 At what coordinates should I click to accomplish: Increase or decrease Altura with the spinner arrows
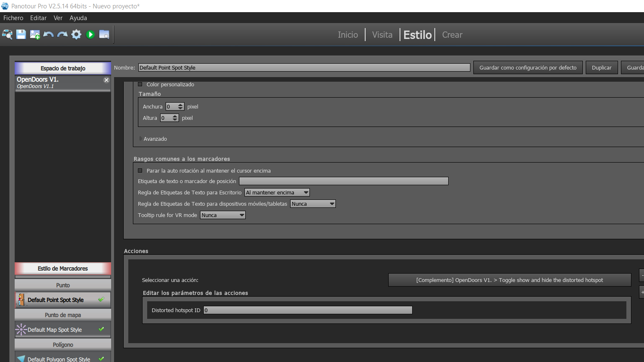[x=175, y=118]
